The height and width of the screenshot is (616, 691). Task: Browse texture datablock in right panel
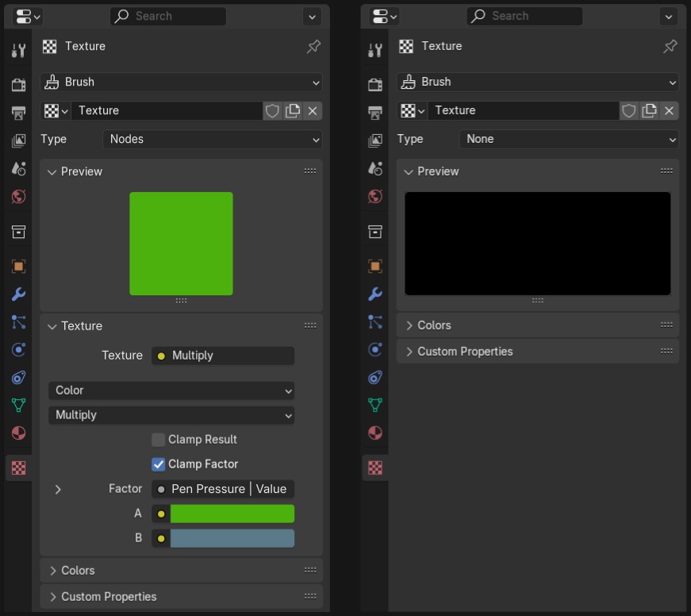click(x=413, y=110)
